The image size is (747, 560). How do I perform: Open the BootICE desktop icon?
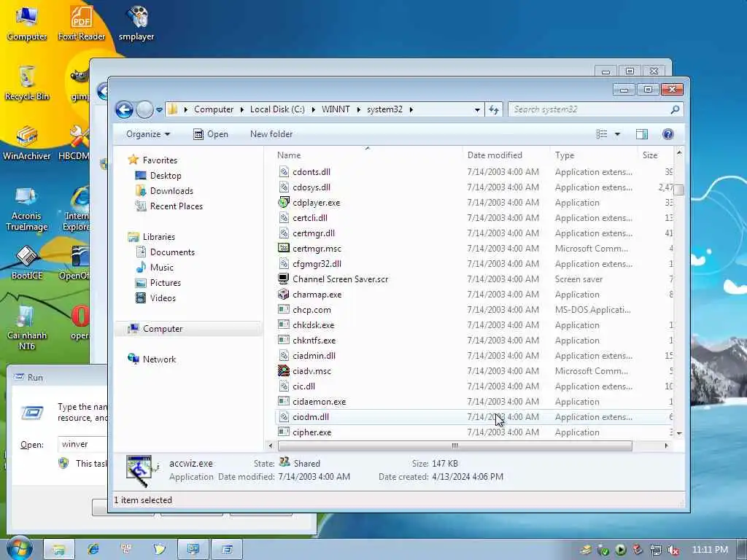27,262
